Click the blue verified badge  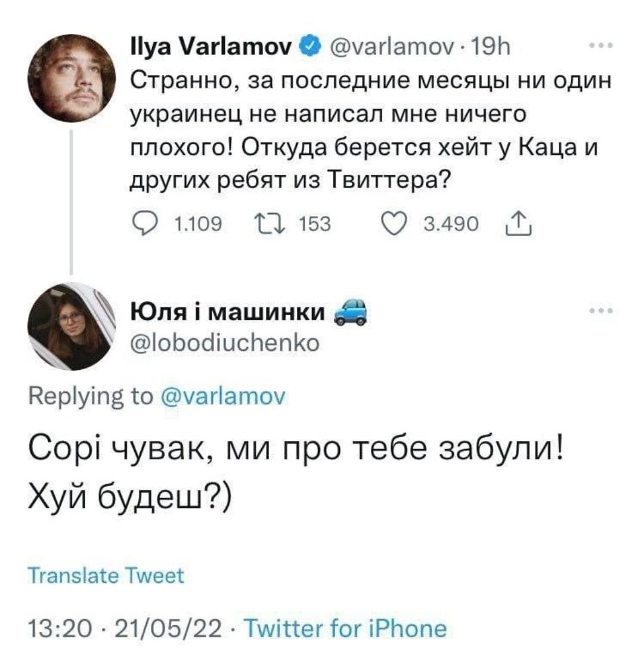pyautogui.click(x=310, y=44)
